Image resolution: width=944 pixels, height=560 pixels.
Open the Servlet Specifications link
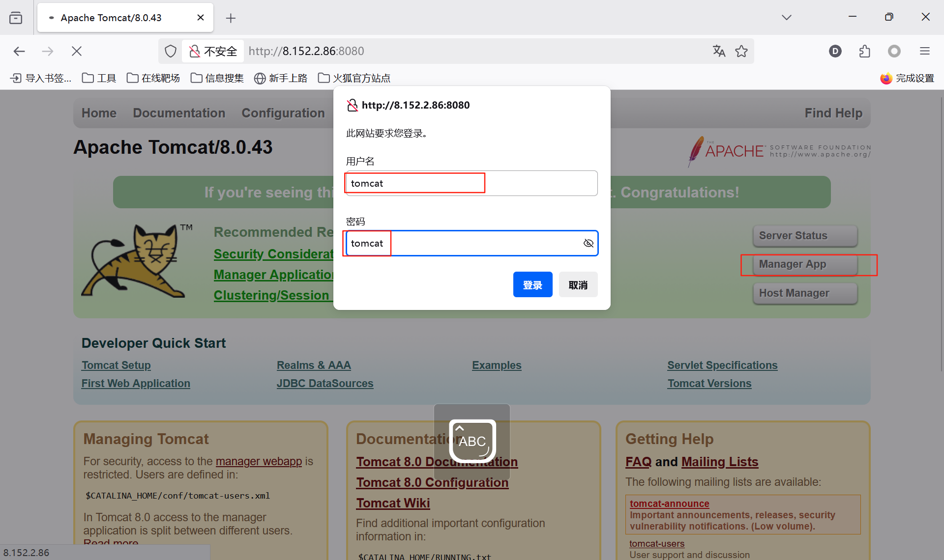click(x=722, y=365)
